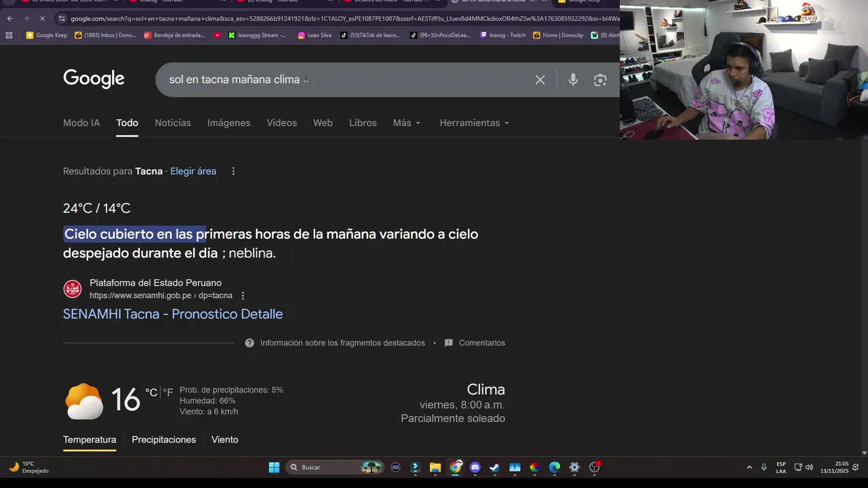Expand the Herramientas dropdown

click(x=474, y=123)
